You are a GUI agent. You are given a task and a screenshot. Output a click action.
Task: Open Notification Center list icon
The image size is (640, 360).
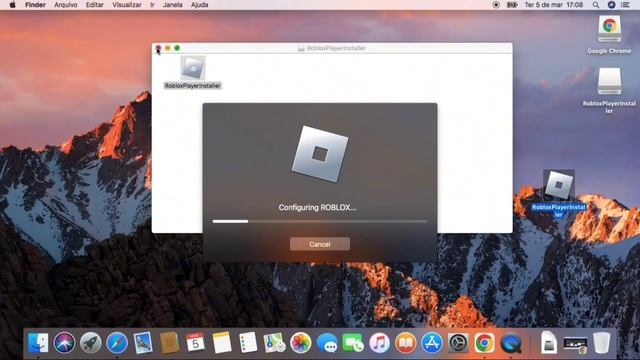[x=625, y=5]
